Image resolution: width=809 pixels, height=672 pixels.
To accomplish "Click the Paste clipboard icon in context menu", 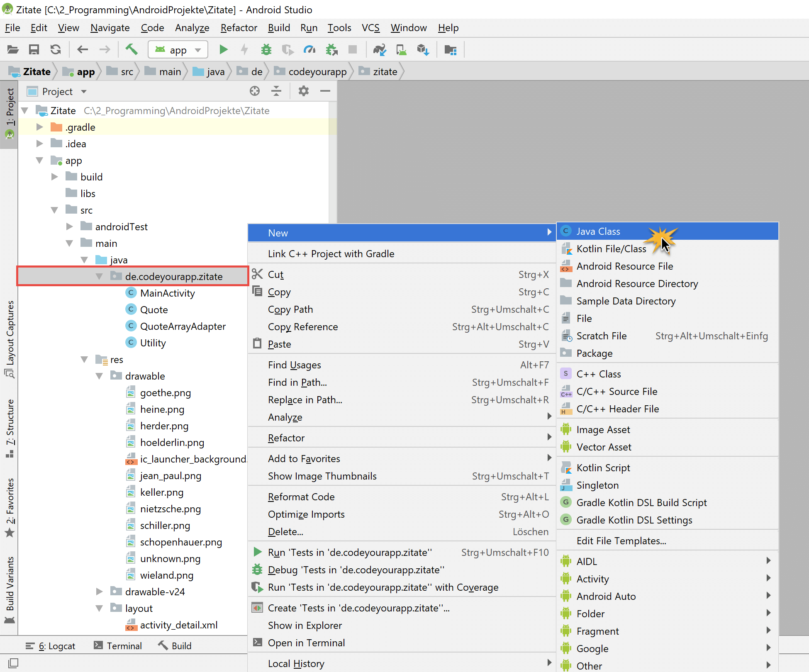I will [x=257, y=343].
